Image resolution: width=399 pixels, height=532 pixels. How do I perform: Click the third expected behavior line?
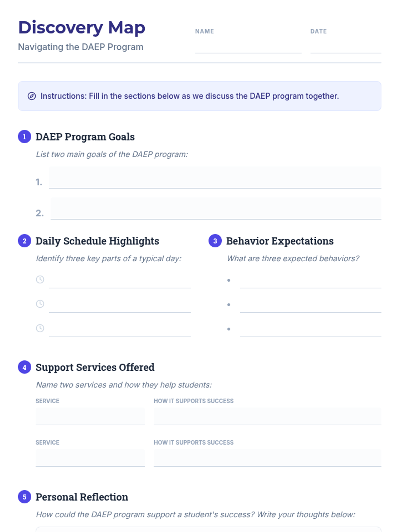click(x=311, y=329)
